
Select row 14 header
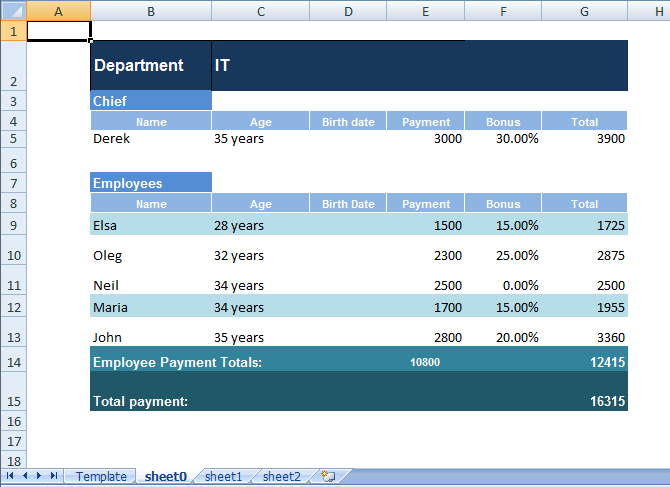[13, 359]
